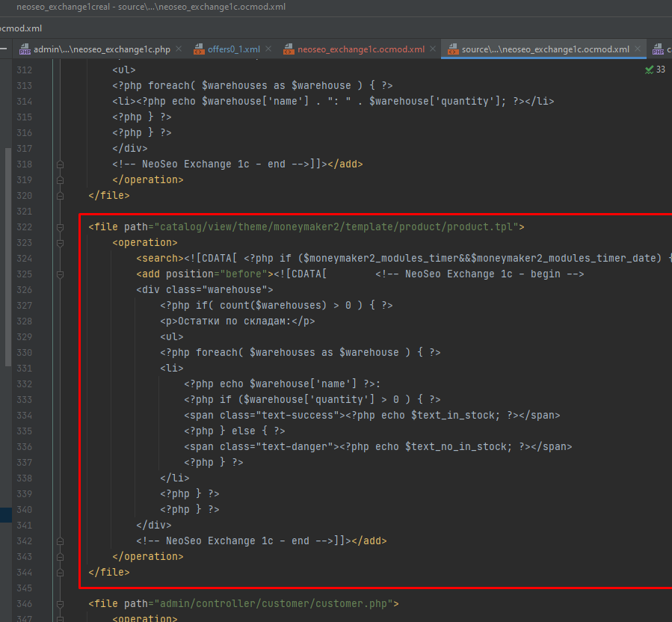Screen dimensions: 672x622
Task: Click the XML file icon on the offers0_1.xml tab
Action: [199, 50]
